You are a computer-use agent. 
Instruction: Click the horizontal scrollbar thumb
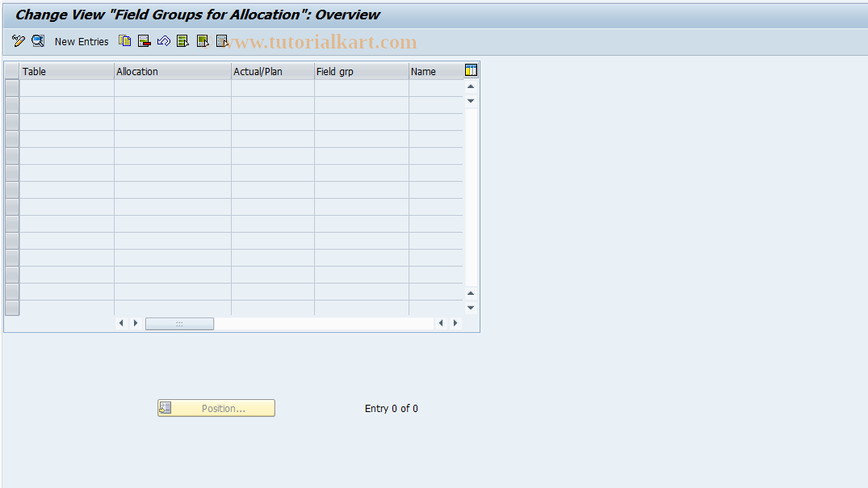pos(179,323)
